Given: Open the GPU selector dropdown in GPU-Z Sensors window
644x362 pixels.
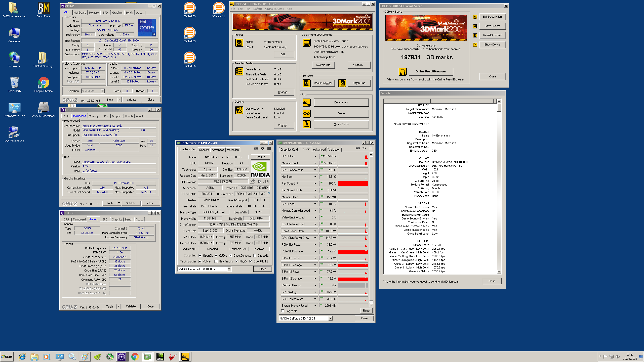Looking at the screenshot, I should [330, 319].
